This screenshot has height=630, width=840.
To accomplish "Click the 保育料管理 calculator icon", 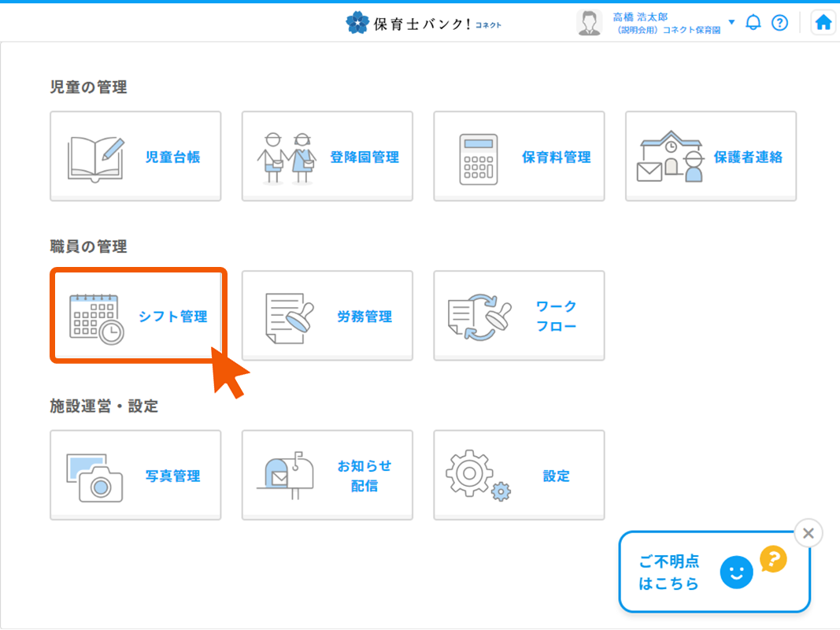I will coord(479,157).
